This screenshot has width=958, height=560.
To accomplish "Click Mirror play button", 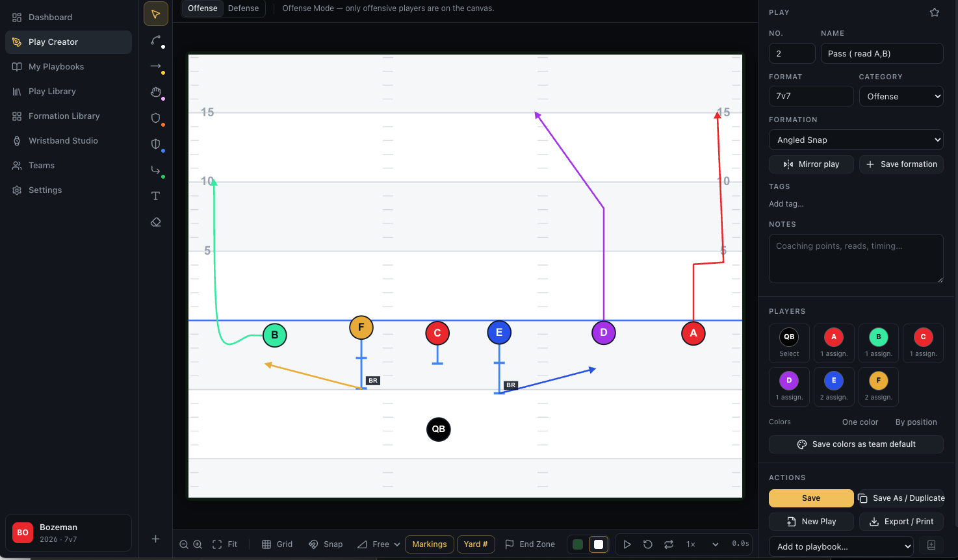I will [811, 164].
